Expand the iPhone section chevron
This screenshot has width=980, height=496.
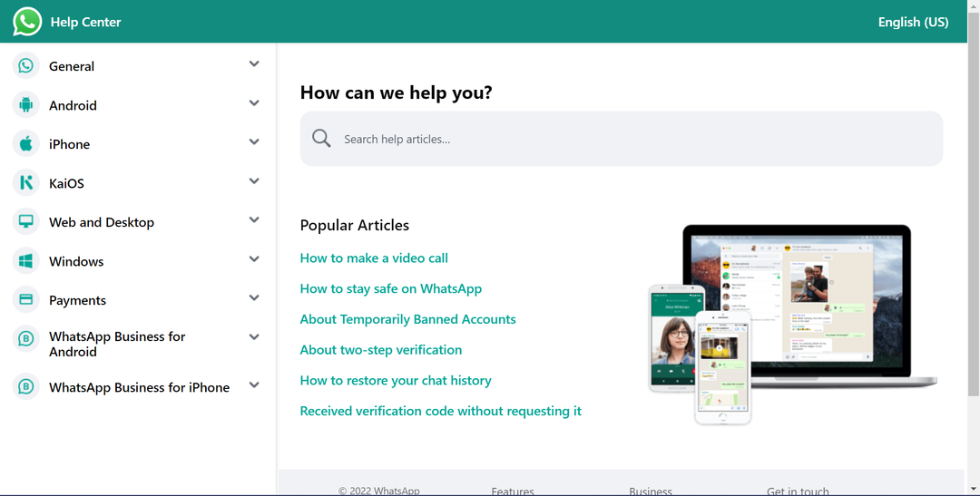click(254, 141)
